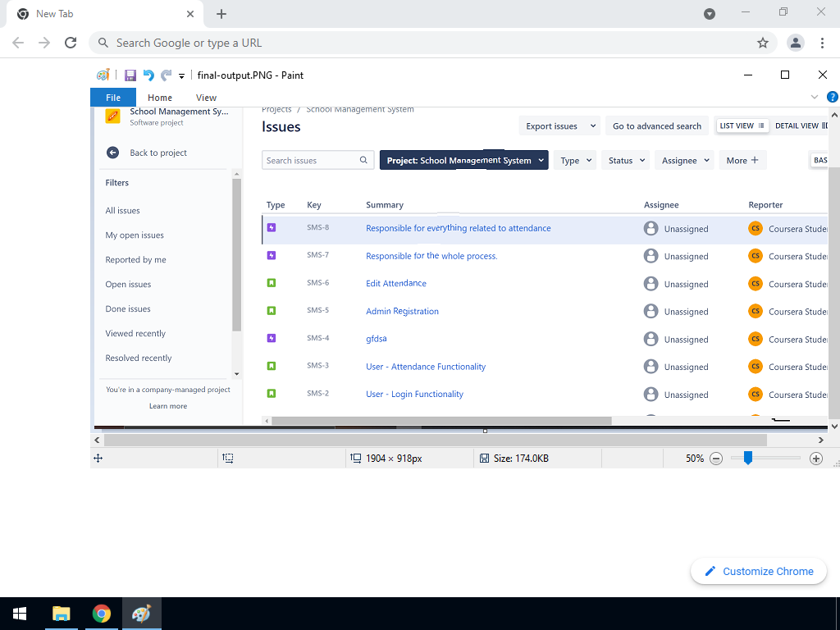
Task: Click the Learn more link
Action: pos(168,406)
